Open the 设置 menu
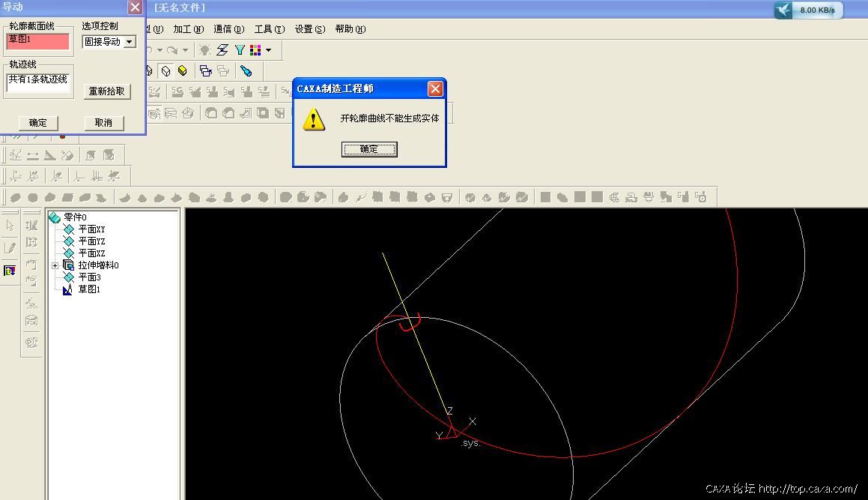This screenshot has width=868, height=500. coord(309,29)
